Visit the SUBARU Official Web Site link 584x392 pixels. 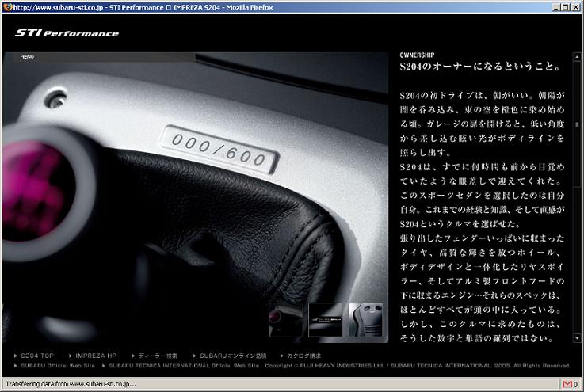pyautogui.click(x=57, y=366)
